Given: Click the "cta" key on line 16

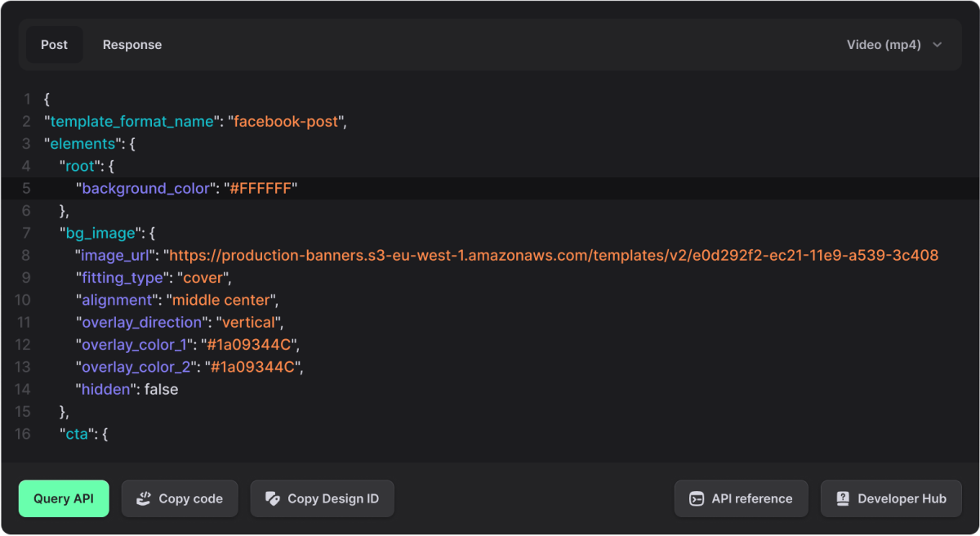Looking at the screenshot, I should pyautogui.click(x=78, y=434).
